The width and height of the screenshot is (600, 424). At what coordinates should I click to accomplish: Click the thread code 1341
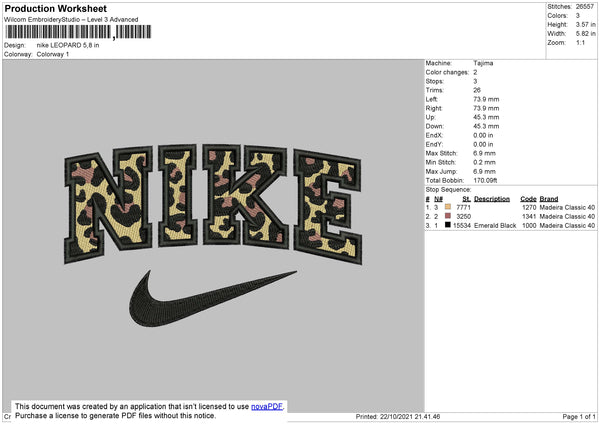pos(529,217)
